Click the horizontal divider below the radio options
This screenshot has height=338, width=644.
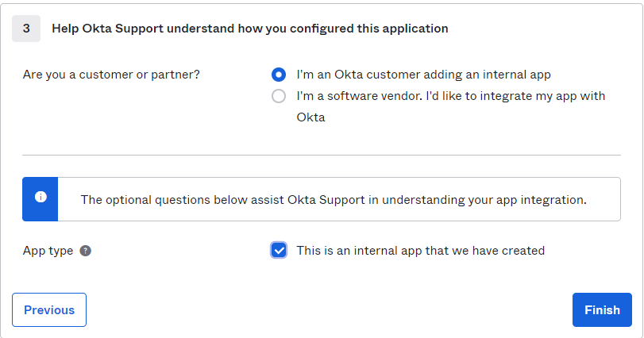(321, 155)
